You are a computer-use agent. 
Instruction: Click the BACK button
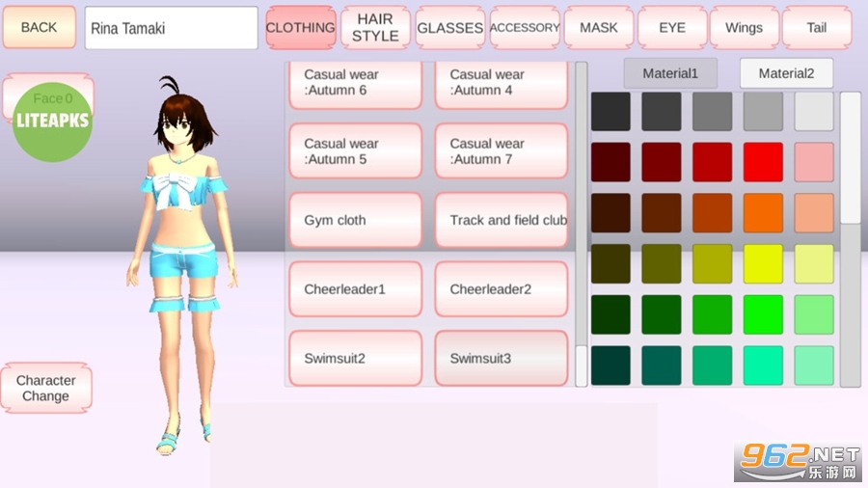39,27
